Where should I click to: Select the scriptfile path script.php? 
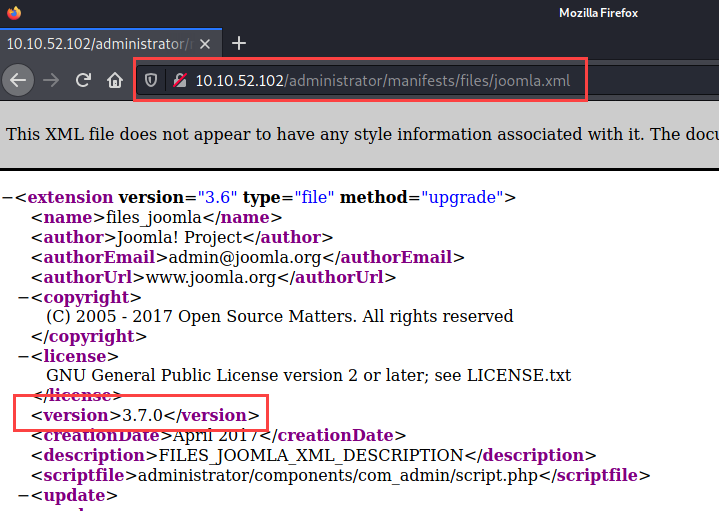338,476
